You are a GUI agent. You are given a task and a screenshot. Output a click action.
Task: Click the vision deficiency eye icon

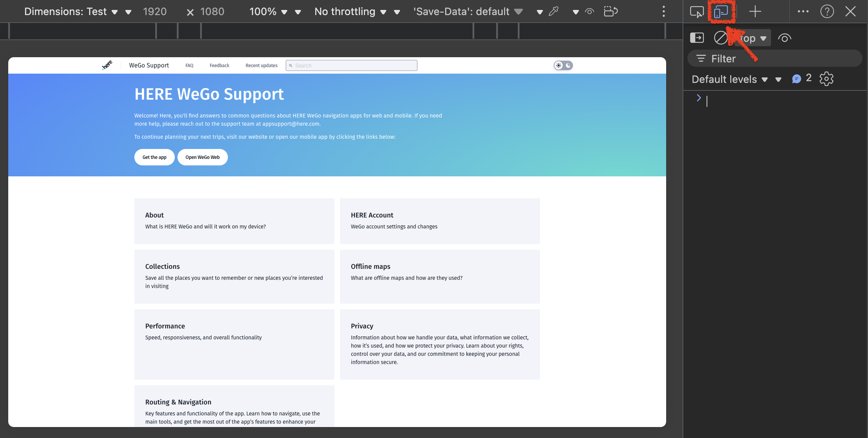point(589,12)
